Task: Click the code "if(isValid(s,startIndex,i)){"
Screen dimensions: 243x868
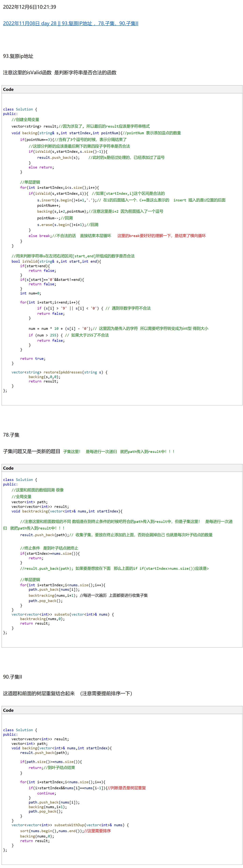Action: [58, 193]
